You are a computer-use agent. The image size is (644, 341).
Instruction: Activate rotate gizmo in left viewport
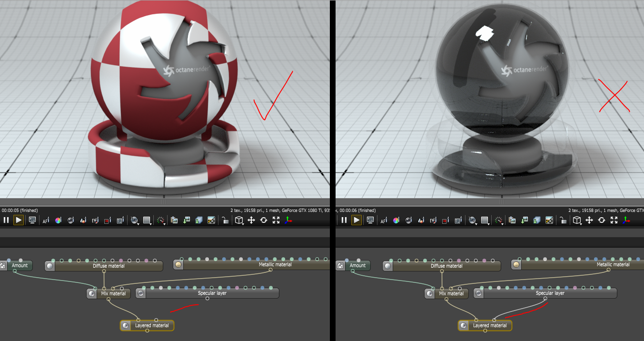pyautogui.click(x=264, y=220)
